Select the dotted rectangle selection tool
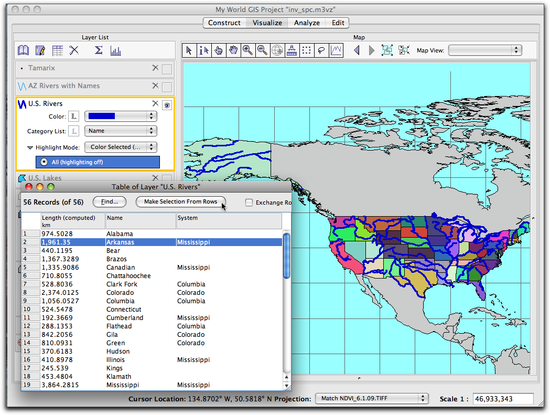This screenshot has width=550, height=415. (x=307, y=51)
